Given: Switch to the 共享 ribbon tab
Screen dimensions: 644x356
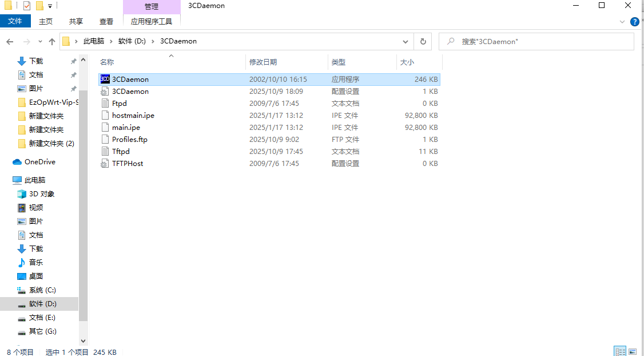Looking at the screenshot, I should 76,21.
